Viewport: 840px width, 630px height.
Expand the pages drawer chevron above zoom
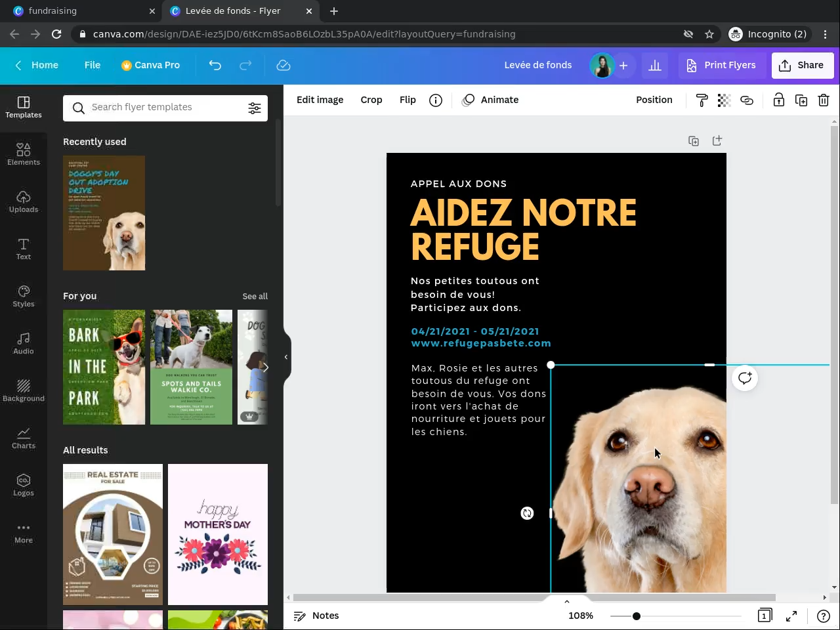(x=567, y=601)
